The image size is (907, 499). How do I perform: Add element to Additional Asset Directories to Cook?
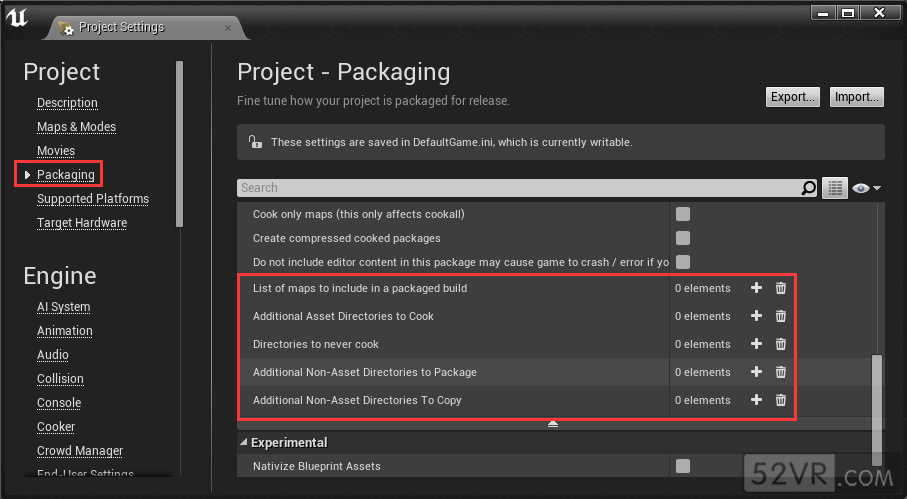coord(756,316)
